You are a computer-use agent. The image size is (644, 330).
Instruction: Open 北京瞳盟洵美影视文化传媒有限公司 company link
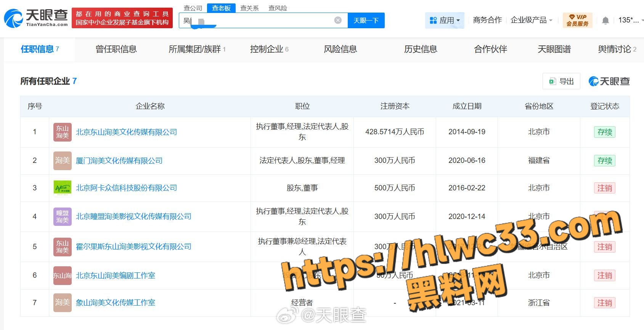click(x=133, y=216)
